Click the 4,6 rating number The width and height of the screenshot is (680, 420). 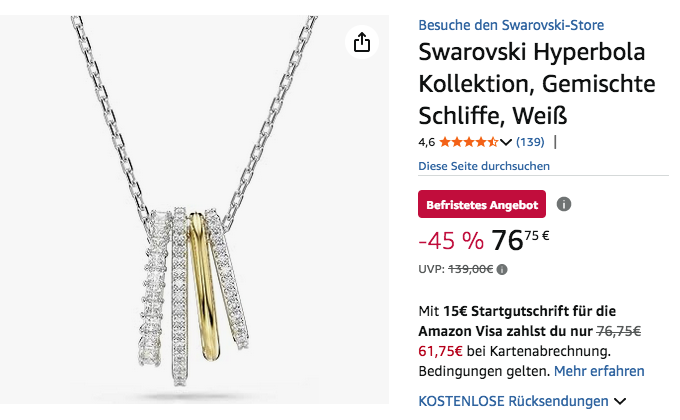(x=426, y=142)
